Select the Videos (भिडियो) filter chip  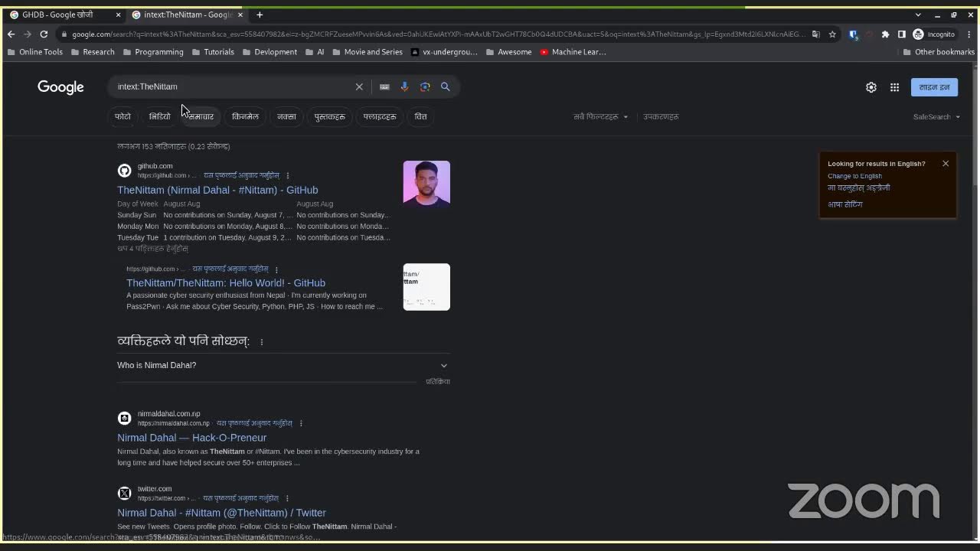pos(160,116)
